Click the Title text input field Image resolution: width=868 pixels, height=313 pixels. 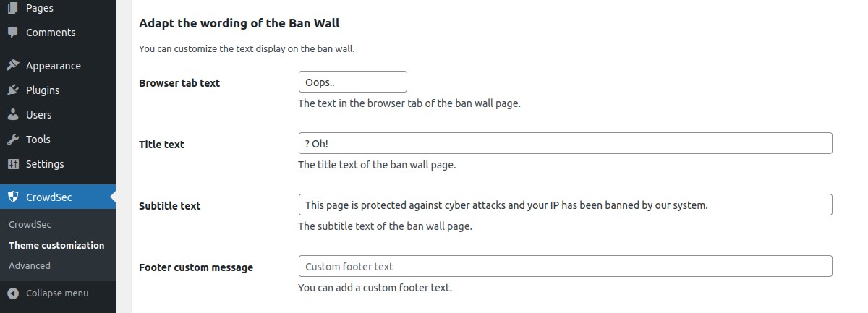coord(564,143)
